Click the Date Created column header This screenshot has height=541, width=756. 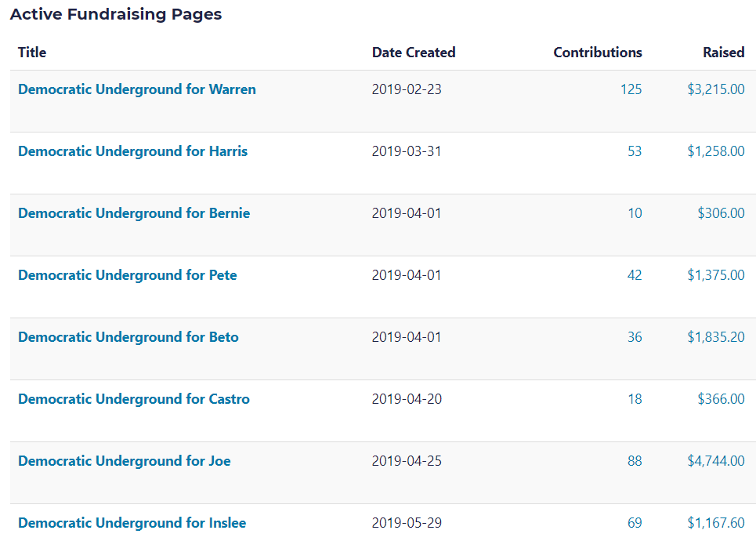[x=414, y=53]
